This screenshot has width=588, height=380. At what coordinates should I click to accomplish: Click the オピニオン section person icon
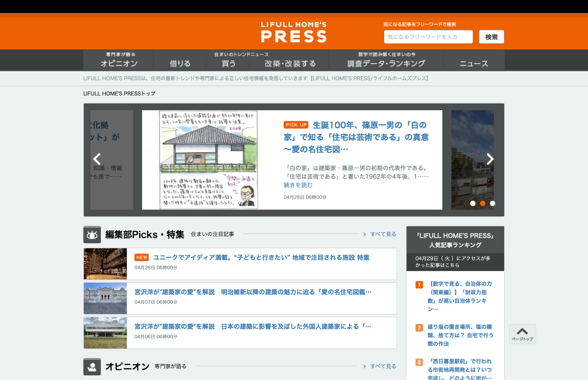tap(92, 366)
